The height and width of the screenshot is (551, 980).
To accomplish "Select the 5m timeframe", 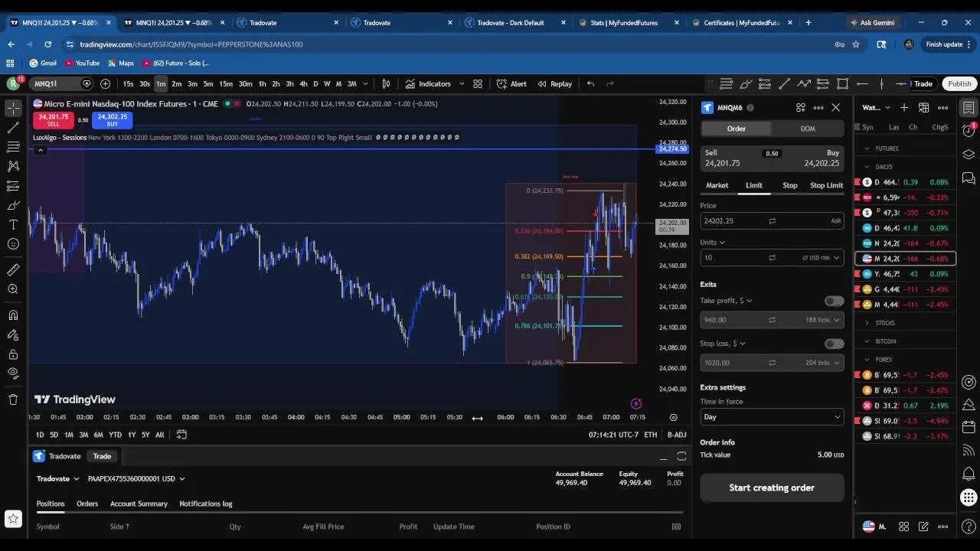I will pos(208,83).
